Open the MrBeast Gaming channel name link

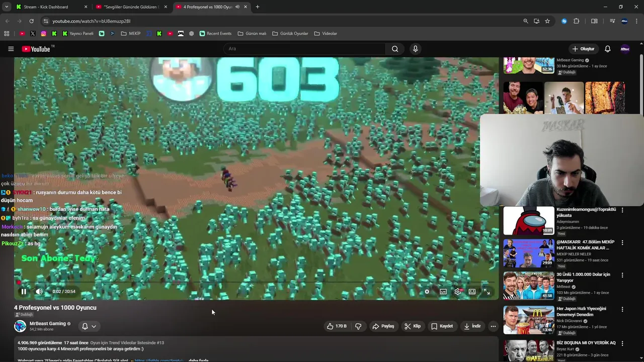pos(47,324)
